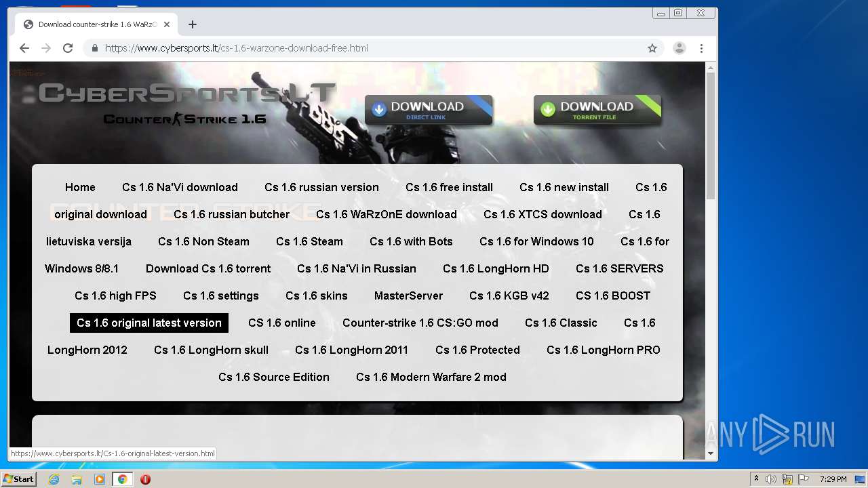
Task: Open Windows Media Player from taskbar
Action: coord(100,479)
